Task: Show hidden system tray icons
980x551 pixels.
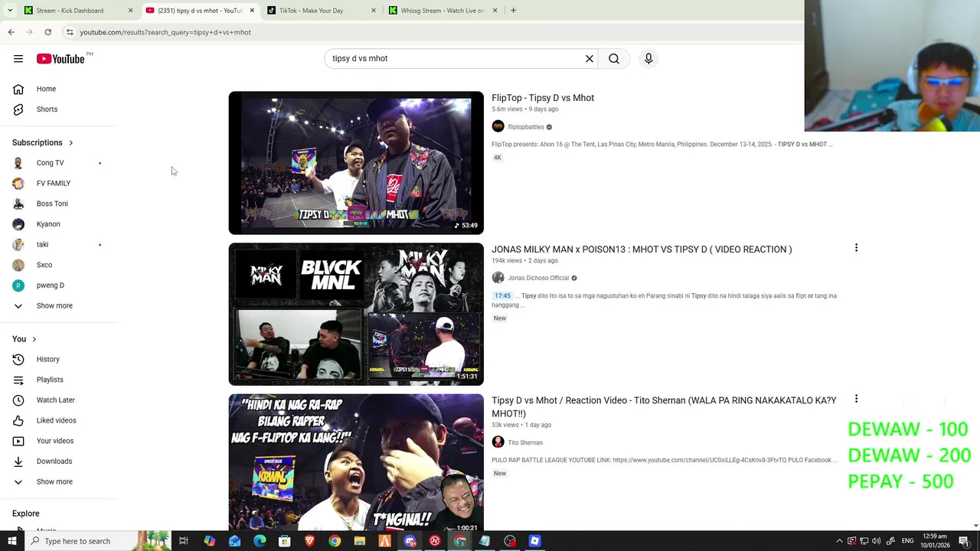Action: tap(839, 541)
